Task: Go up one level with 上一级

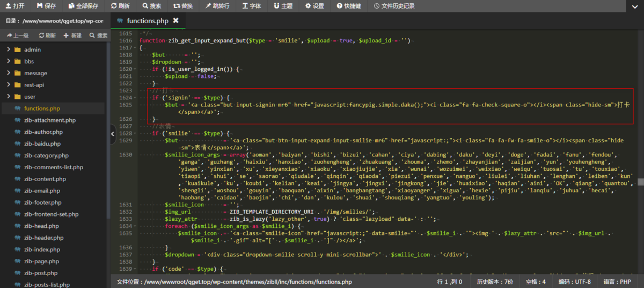Action: pyautogui.click(x=18, y=35)
